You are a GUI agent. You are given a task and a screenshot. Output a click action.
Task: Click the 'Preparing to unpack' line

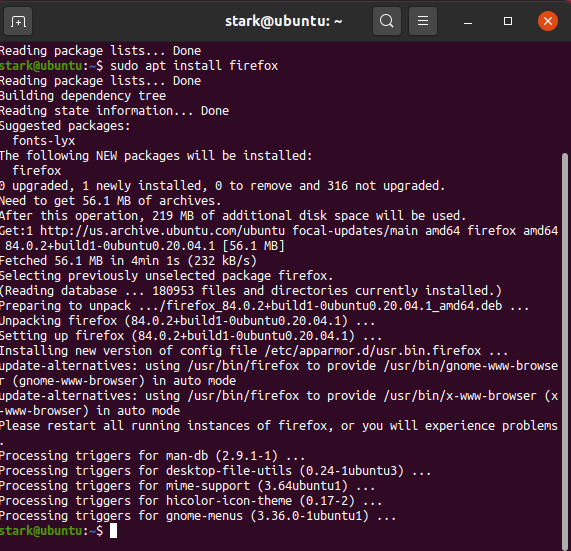click(x=265, y=306)
